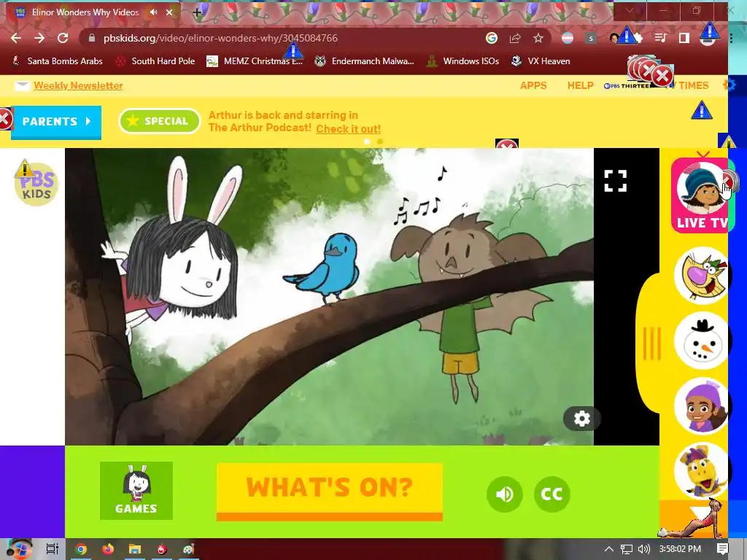Open VX Heaven bookmark
Image resolution: width=747 pixels, height=560 pixels.
[x=541, y=61]
